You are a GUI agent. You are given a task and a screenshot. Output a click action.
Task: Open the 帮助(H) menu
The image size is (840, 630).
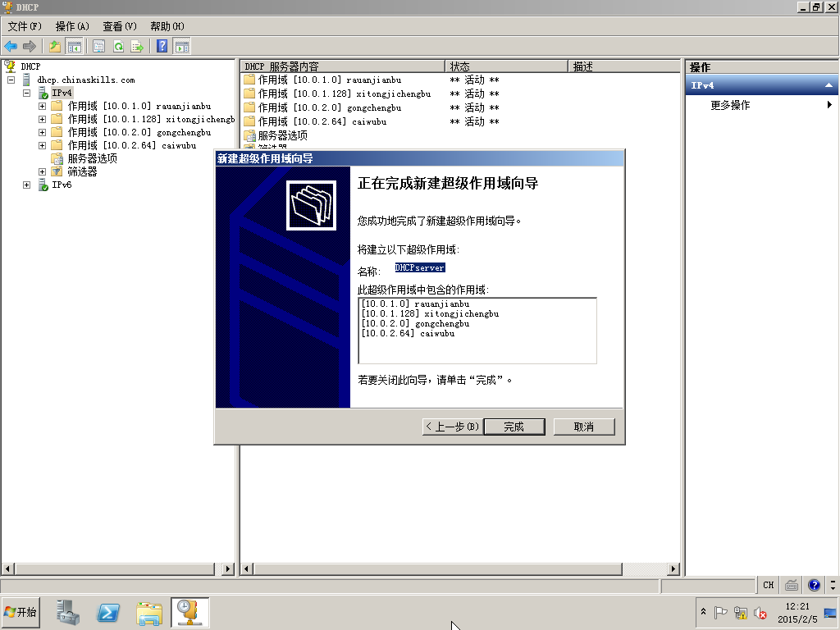point(167,26)
